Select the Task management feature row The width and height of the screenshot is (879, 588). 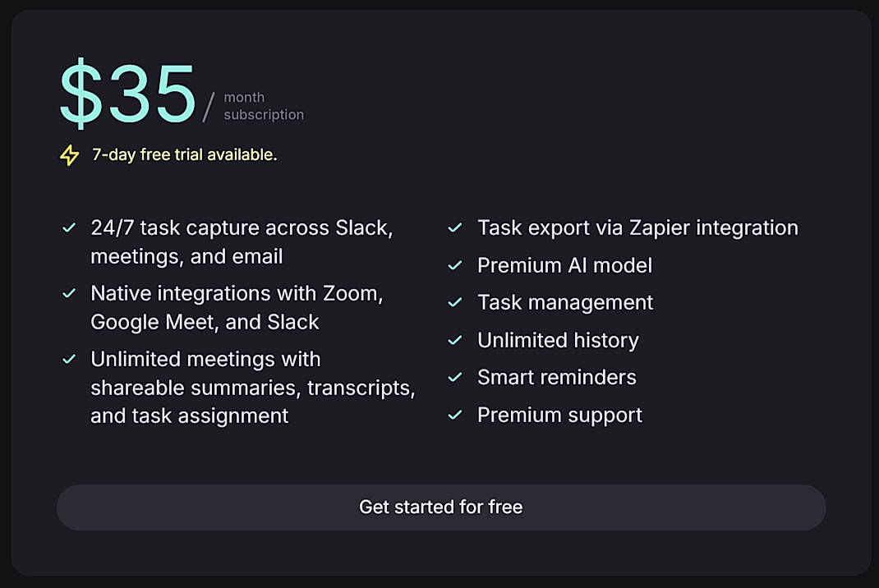(x=565, y=302)
